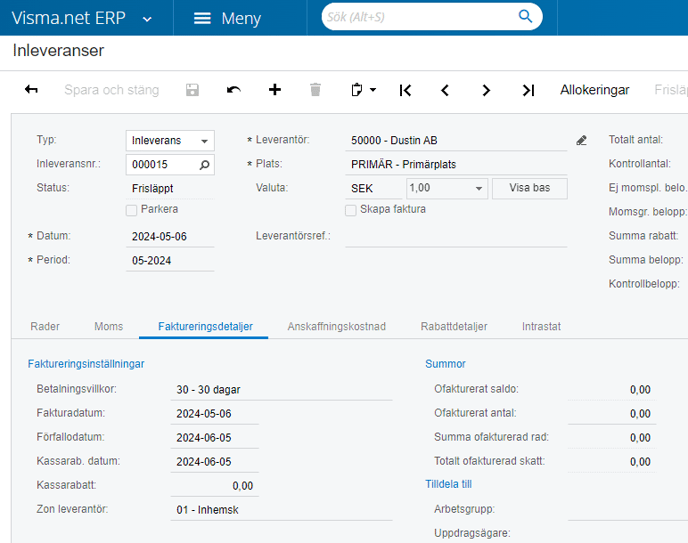Click the Leverantör field Dustin AB
The width and height of the screenshot is (688, 543).
(456, 140)
